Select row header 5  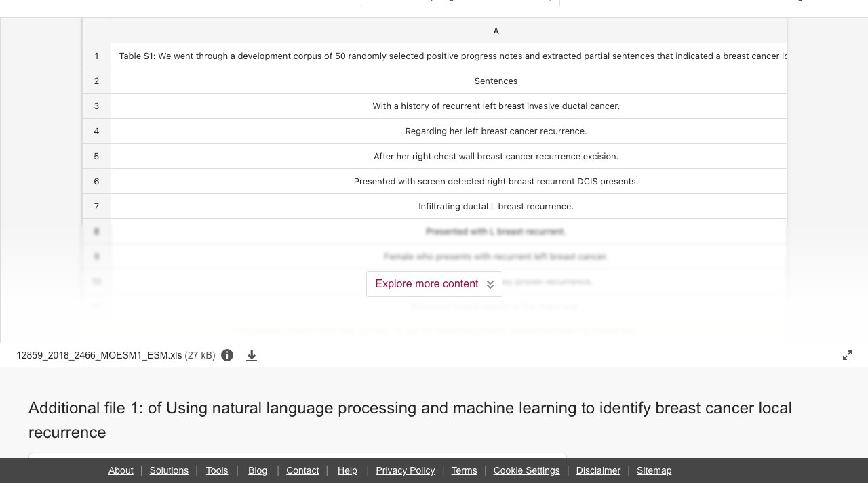click(x=96, y=157)
